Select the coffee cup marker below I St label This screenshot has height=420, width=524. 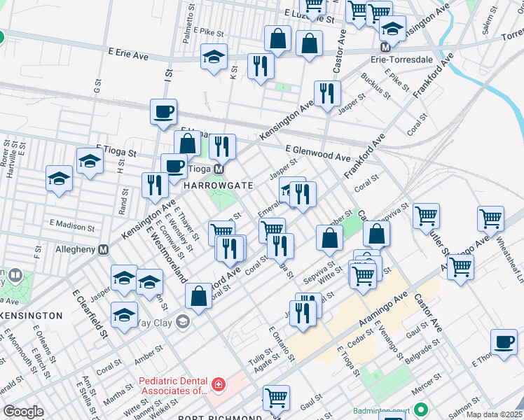click(x=163, y=113)
